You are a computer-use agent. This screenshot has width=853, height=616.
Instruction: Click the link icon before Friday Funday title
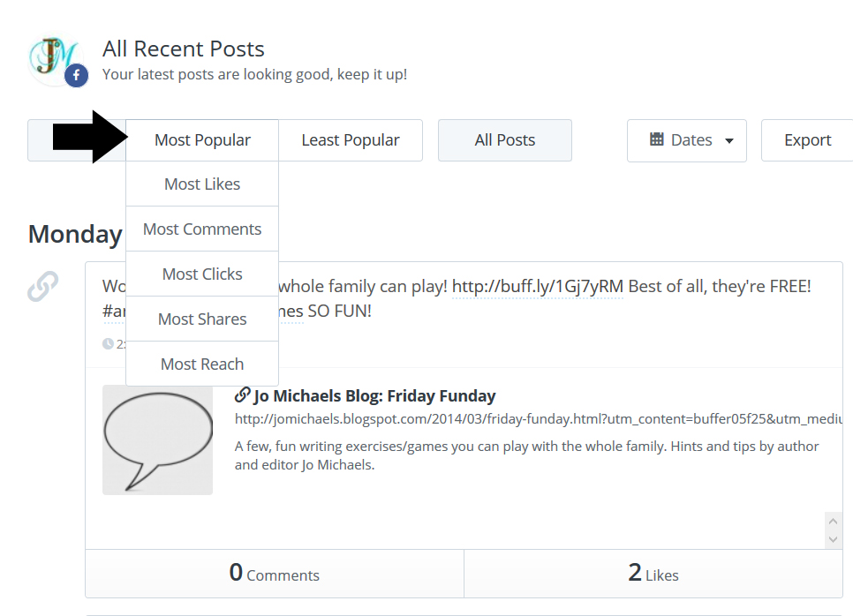[243, 395]
